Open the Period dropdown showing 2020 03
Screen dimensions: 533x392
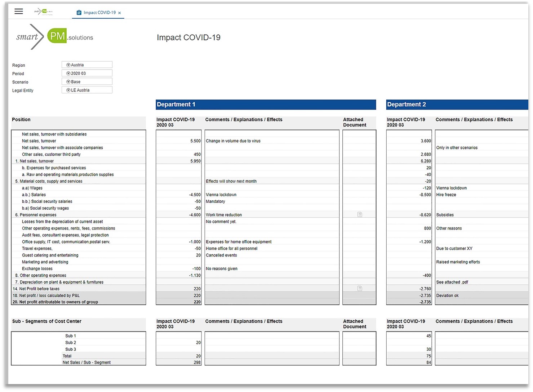click(87, 73)
